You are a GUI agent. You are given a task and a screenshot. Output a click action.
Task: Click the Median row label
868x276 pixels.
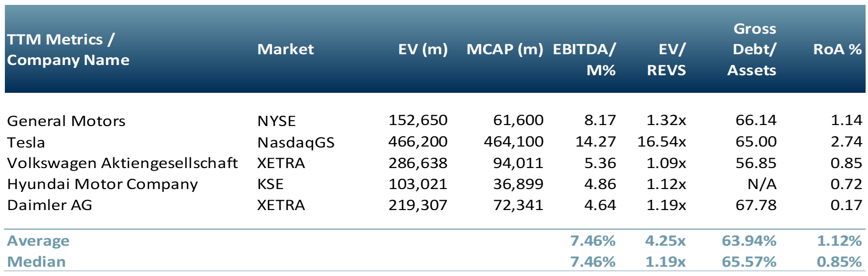pos(36,262)
